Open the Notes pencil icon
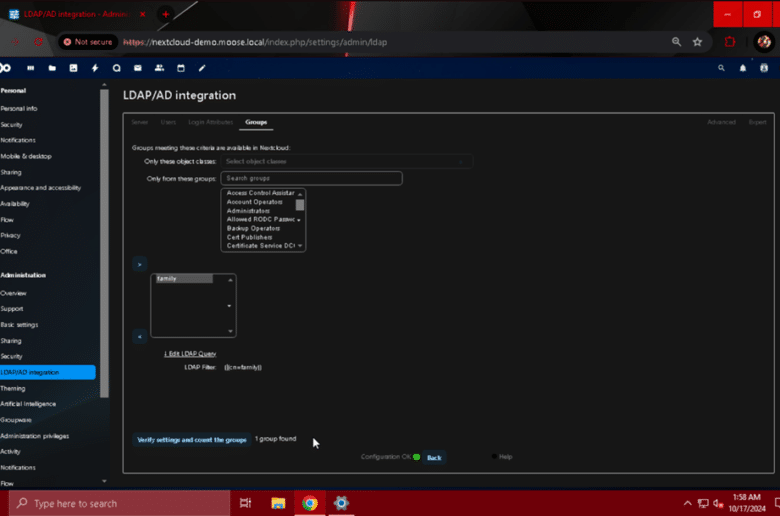This screenshot has height=516, width=780. pyautogui.click(x=202, y=68)
